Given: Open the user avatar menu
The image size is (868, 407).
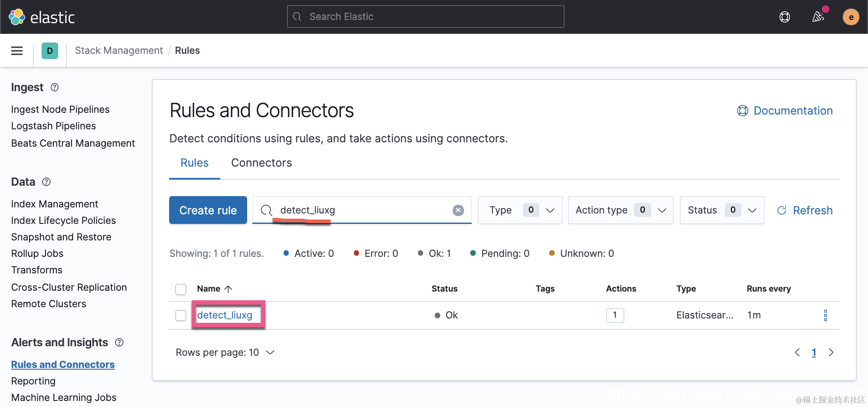Looking at the screenshot, I should tap(851, 17).
